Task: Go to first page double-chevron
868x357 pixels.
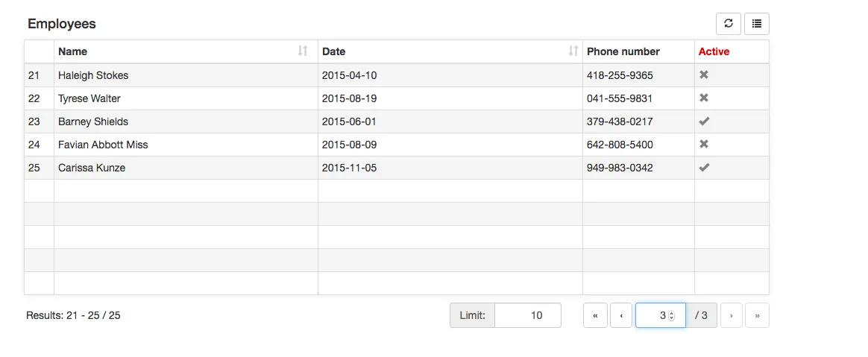Action: (x=595, y=315)
